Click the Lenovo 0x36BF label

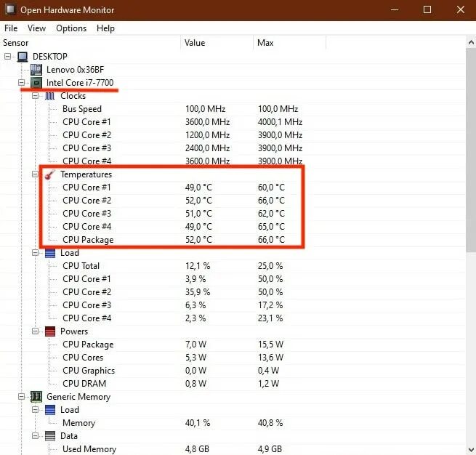[75, 70]
